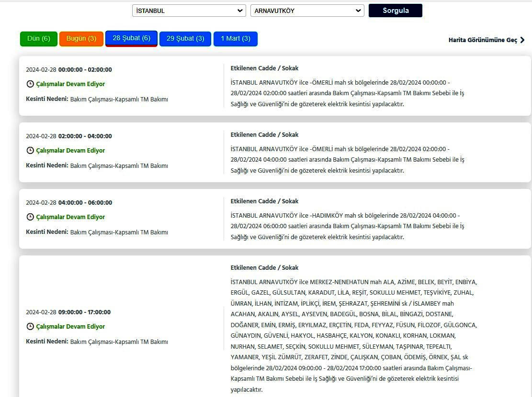Expand the ARNAVUTKÖY district dropdown
This screenshot has height=397, width=532.
(x=307, y=11)
